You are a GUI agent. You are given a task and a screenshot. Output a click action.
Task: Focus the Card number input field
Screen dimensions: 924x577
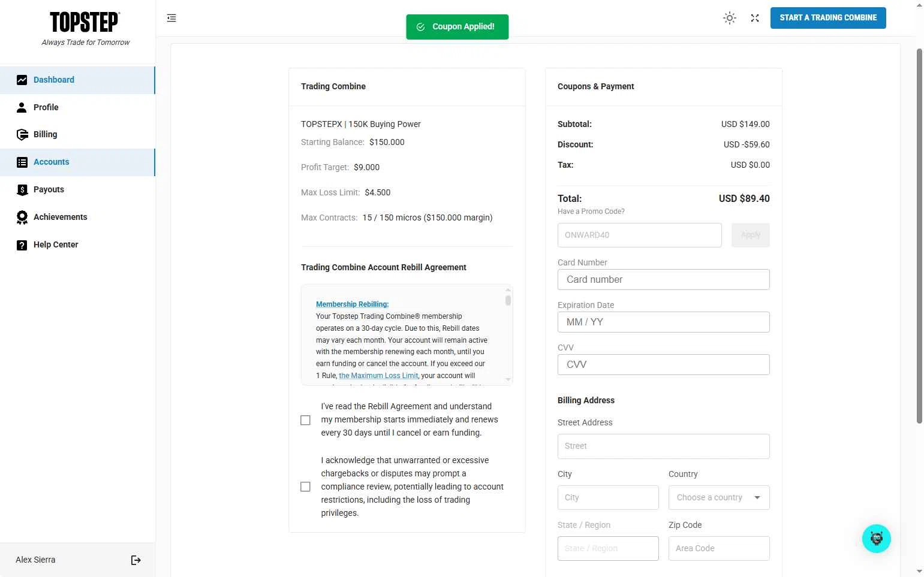click(664, 279)
